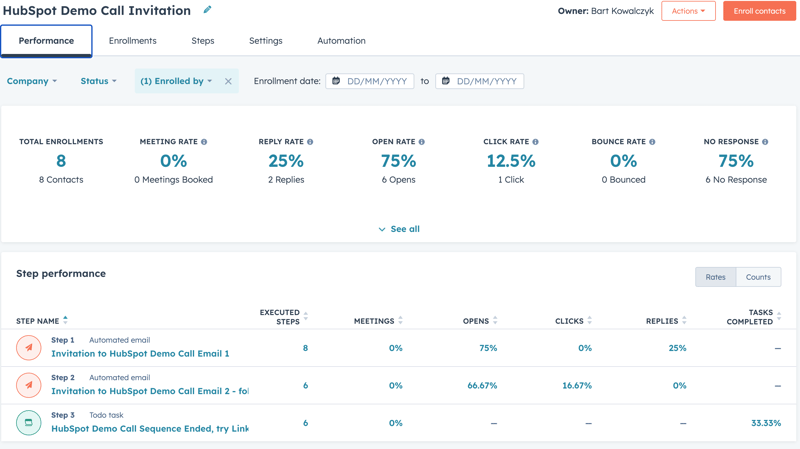Open start date calendar icon
The width and height of the screenshot is (800, 449).
pos(336,81)
